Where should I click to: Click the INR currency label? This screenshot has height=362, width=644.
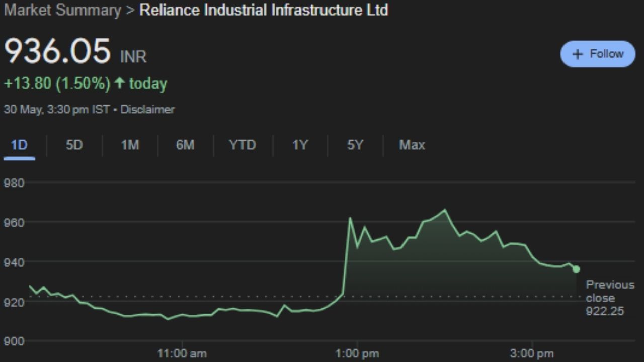click(x=133, y=57)
